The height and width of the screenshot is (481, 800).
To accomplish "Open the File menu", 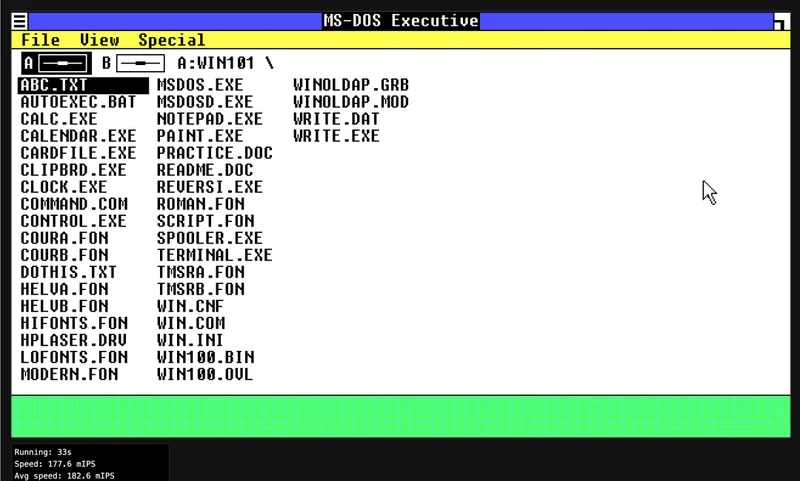I will (x=40, y=40).
